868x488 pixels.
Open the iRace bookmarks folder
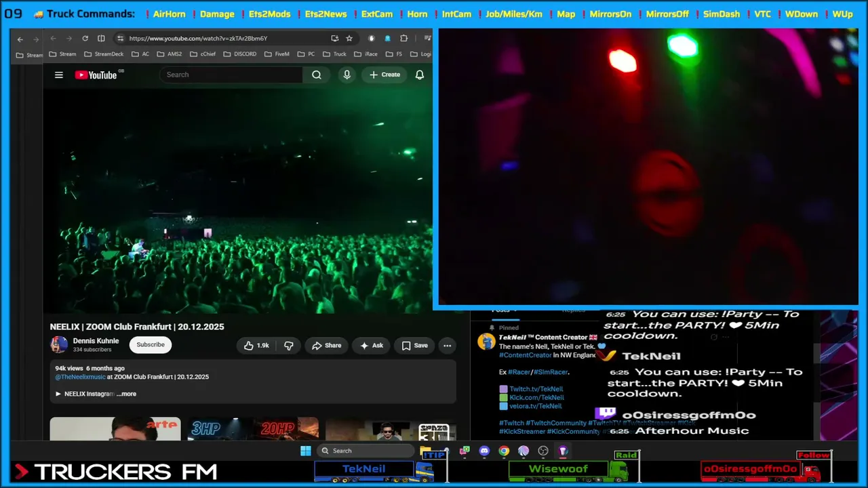click(x=366, y=54)
